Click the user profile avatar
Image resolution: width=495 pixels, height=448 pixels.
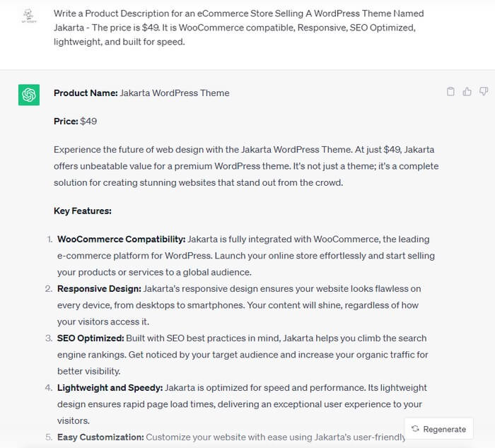point(29,16)
